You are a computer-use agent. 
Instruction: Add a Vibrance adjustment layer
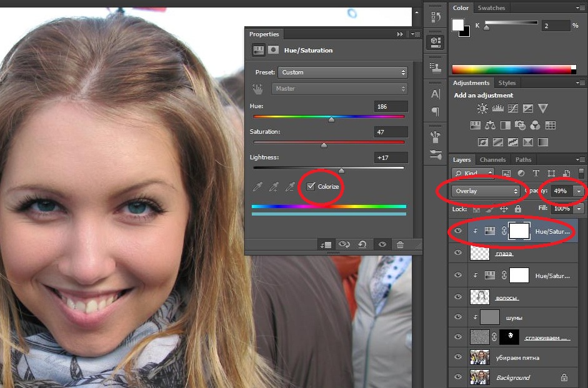[x=542, y=109]
